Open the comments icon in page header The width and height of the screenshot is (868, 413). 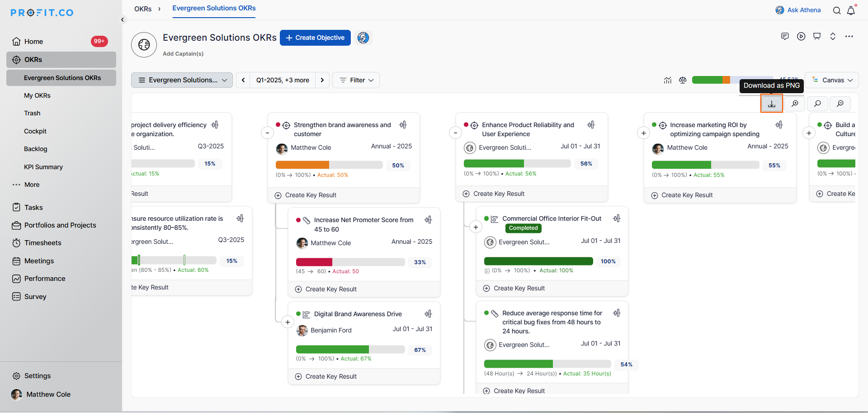[785, 36]
